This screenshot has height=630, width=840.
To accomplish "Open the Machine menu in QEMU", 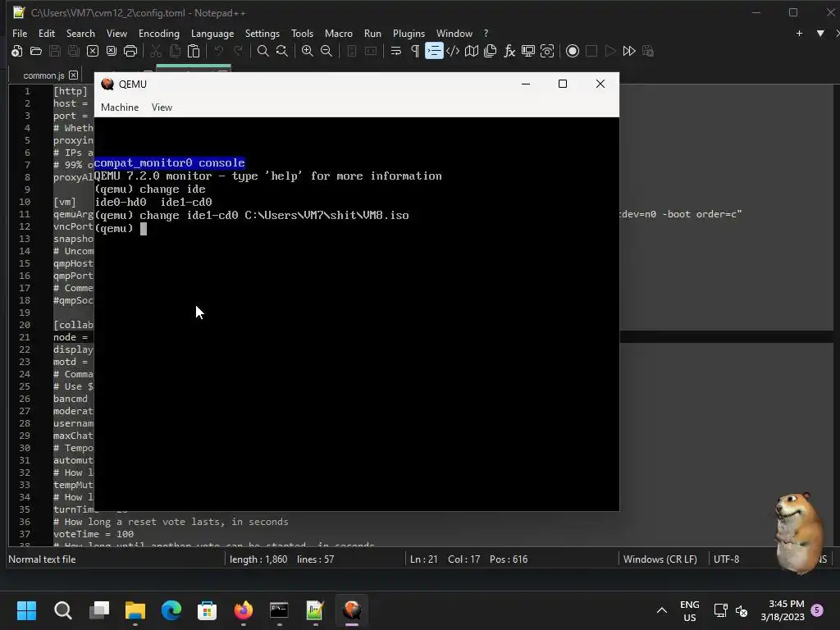I will pyautogui.click(x=120, y=107).
